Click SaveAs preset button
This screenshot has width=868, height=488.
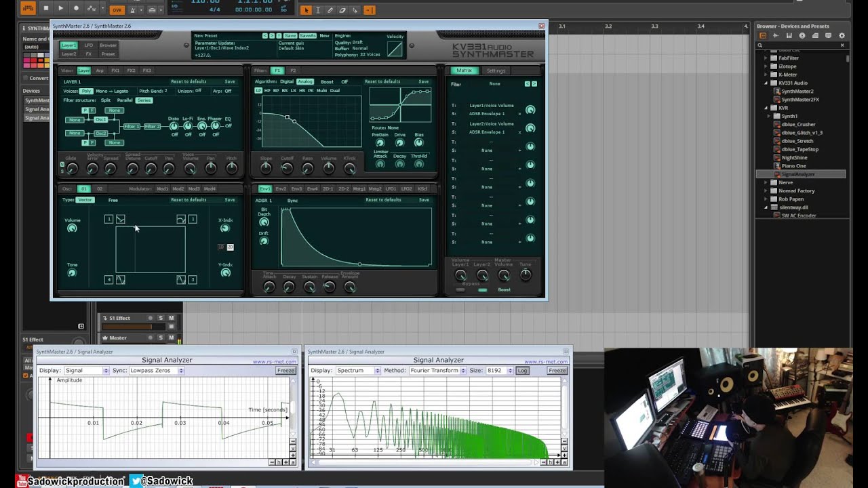click(x=307, y=35)
